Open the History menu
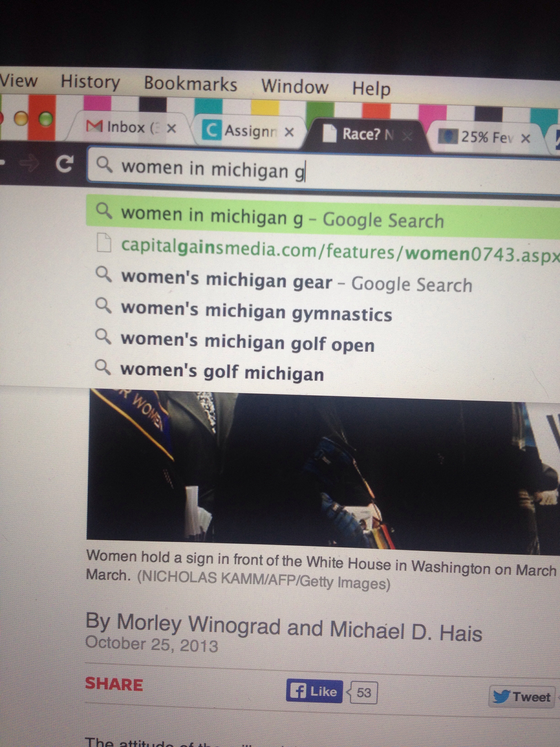Viewport: 560px width, 747px height. coord(90,82)
